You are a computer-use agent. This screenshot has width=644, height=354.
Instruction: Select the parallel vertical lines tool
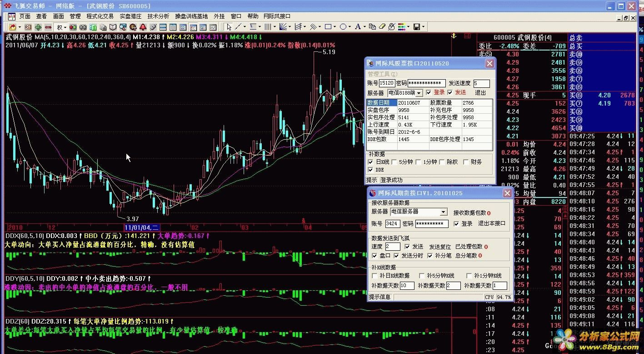click(x=268, y=27)
